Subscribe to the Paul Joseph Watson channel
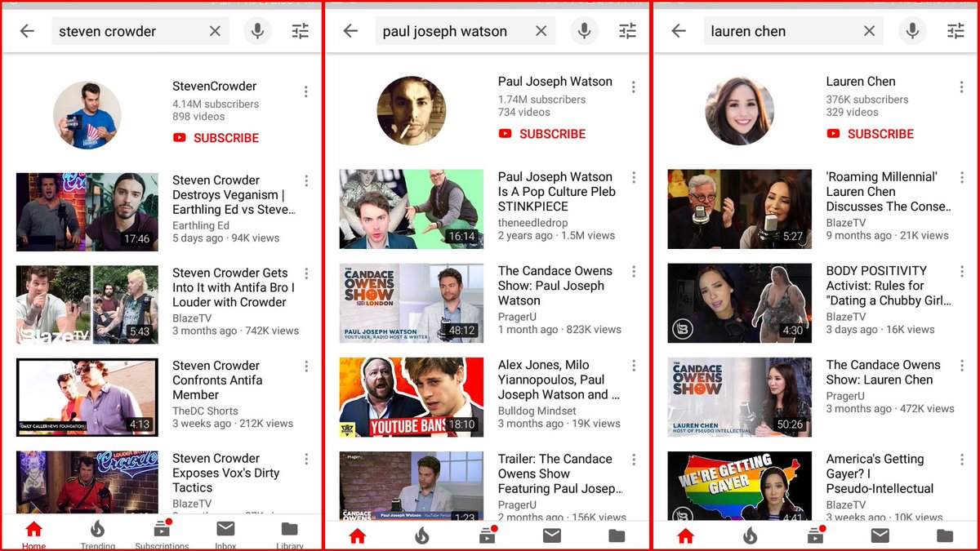This screenshot has width=980, height=551. pos(542,134)
